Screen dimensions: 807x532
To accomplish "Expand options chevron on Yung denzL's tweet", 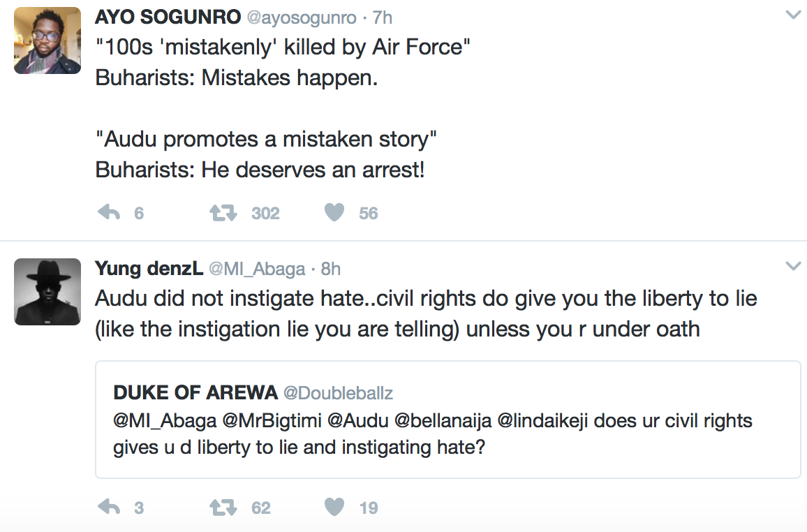I will pyautogui.click(x=792, y=266).
